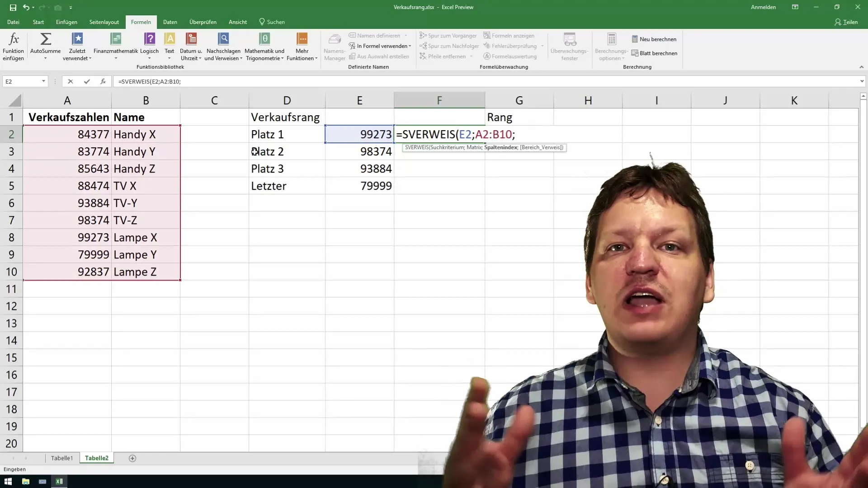Switch to the Start tab
868x488 pixels.
pos(38,22)
